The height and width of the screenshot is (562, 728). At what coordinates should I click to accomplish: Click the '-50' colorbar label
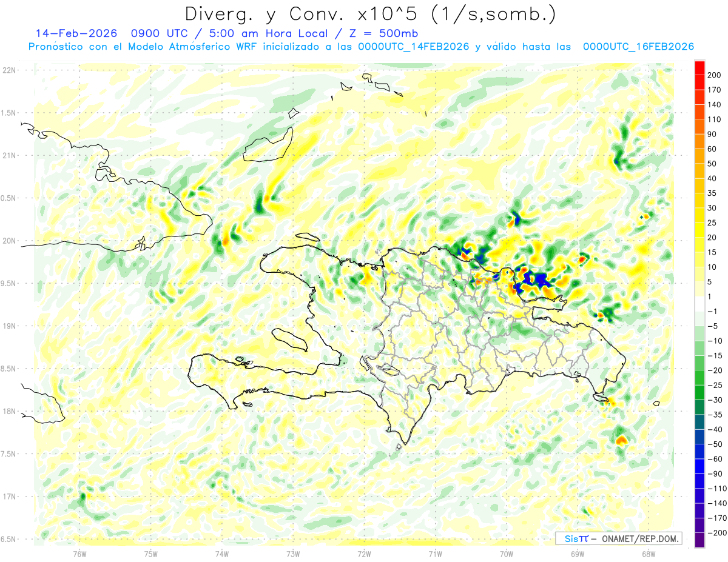tap(716, 444)
